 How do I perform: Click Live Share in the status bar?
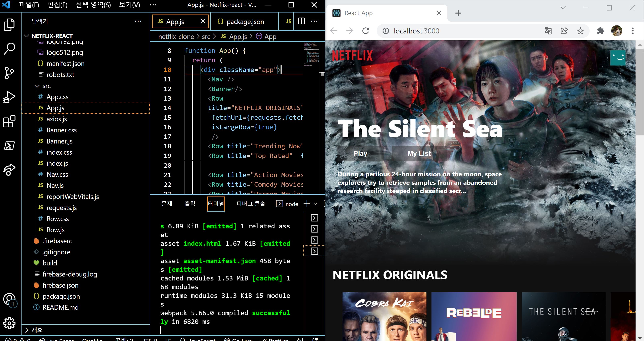pos(57,340)
